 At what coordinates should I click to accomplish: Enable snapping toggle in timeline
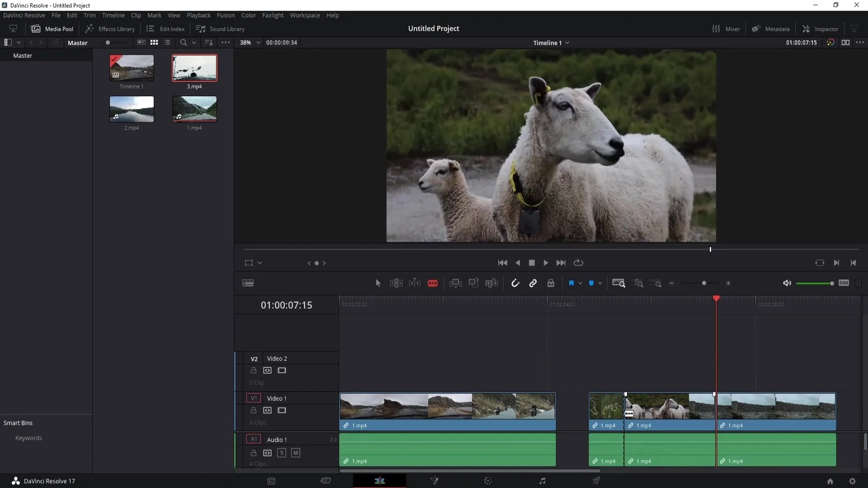pyautogui.click(x=516, y=283)
